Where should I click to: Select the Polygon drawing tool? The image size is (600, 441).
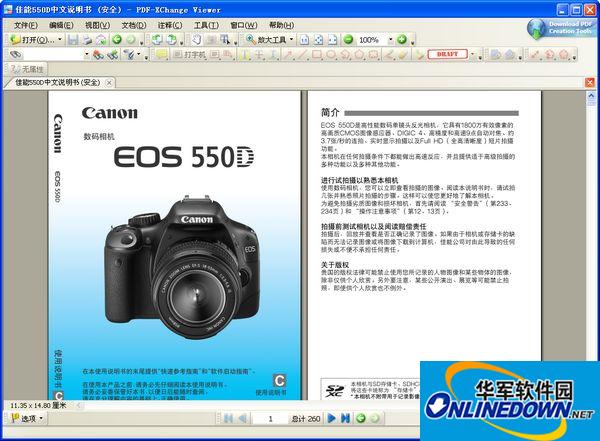359,55
